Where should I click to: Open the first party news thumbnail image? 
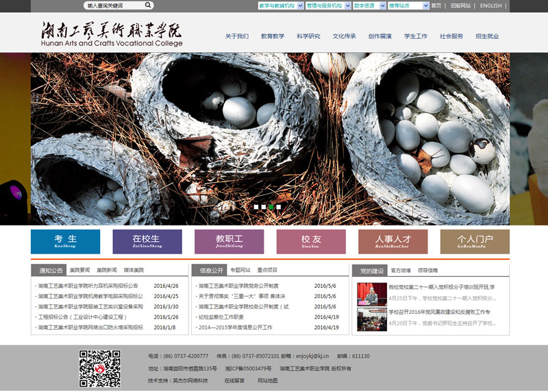[371, 294]
